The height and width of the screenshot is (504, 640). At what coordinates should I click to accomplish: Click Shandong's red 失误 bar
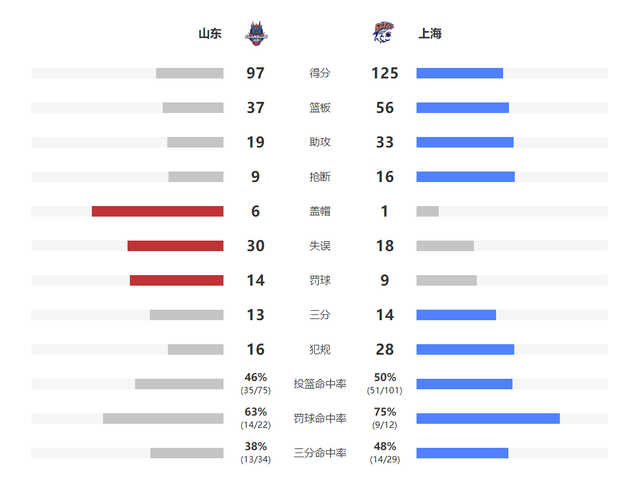[176, 246]
